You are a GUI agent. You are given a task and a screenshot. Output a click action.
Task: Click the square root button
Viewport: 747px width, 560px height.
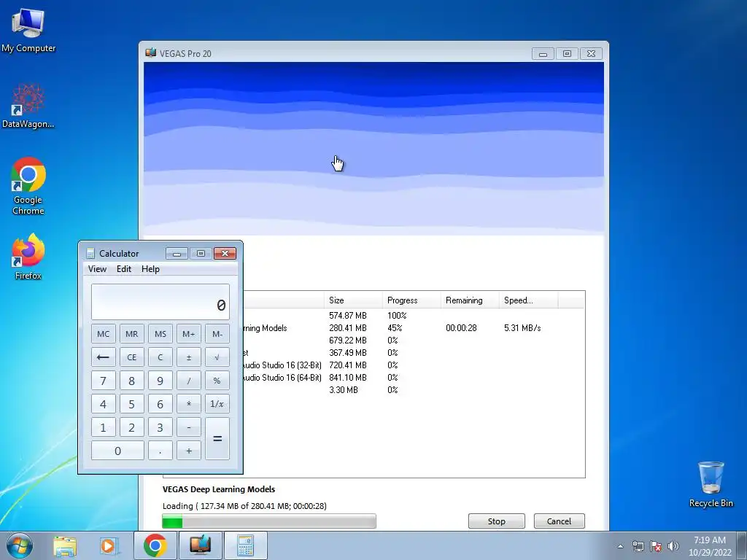pyautogui.click(x=217, y=357)
